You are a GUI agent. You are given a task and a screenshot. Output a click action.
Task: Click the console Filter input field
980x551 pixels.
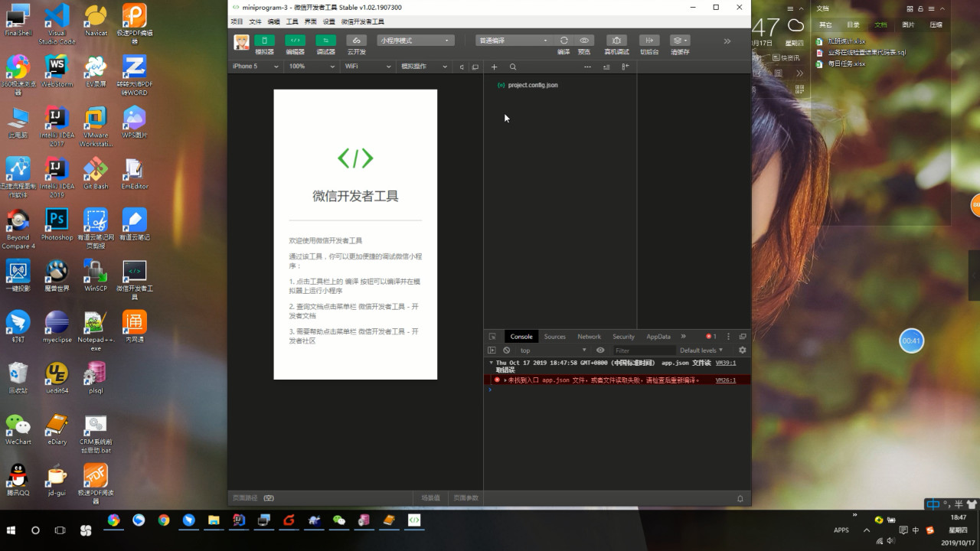(x=642, y=350)
